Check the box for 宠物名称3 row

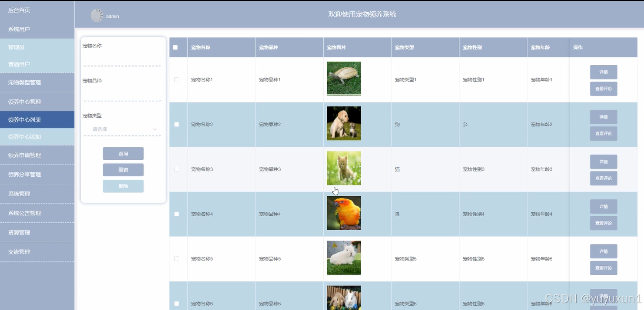[176, 169]
